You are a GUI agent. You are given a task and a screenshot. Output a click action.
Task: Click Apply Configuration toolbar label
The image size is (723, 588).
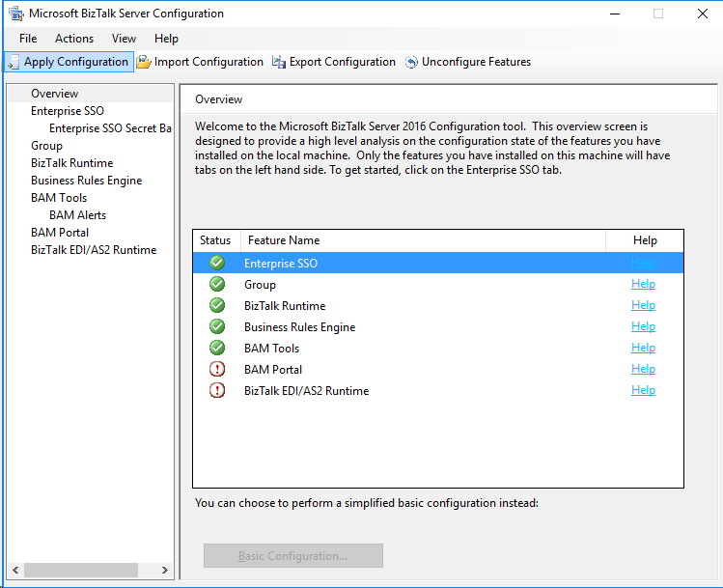(x=76, y=62)
